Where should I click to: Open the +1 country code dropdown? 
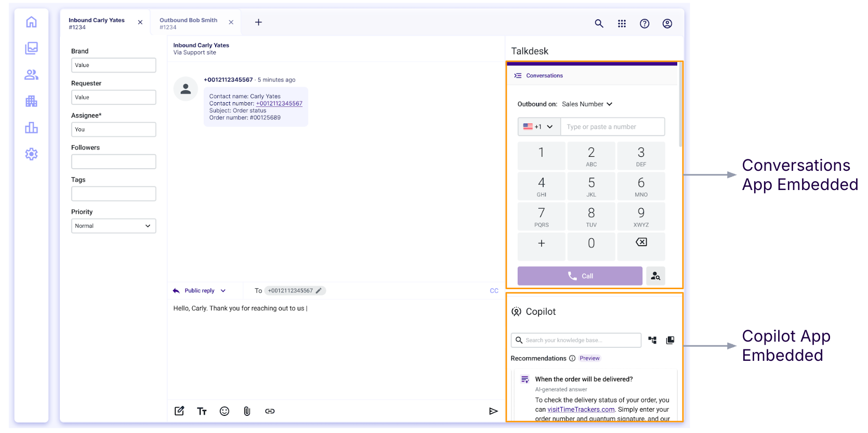539,127
